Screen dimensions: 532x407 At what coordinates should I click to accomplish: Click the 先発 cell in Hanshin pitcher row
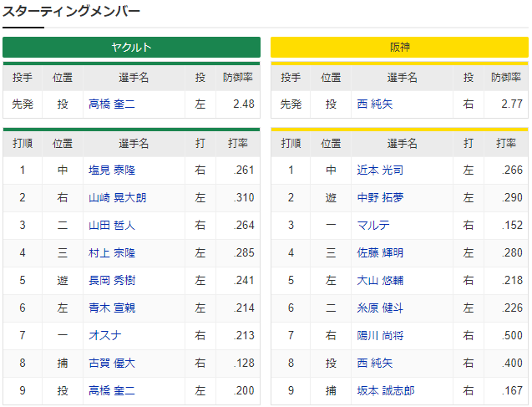291,104
